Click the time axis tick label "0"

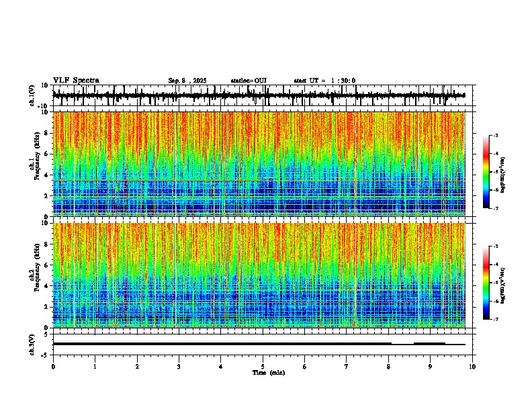[53, 367]
